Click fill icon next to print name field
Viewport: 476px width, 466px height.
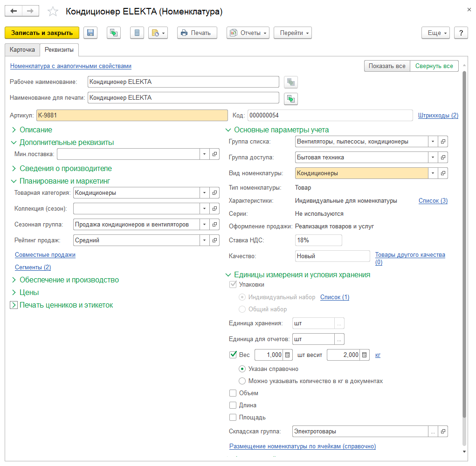[291, 99]
